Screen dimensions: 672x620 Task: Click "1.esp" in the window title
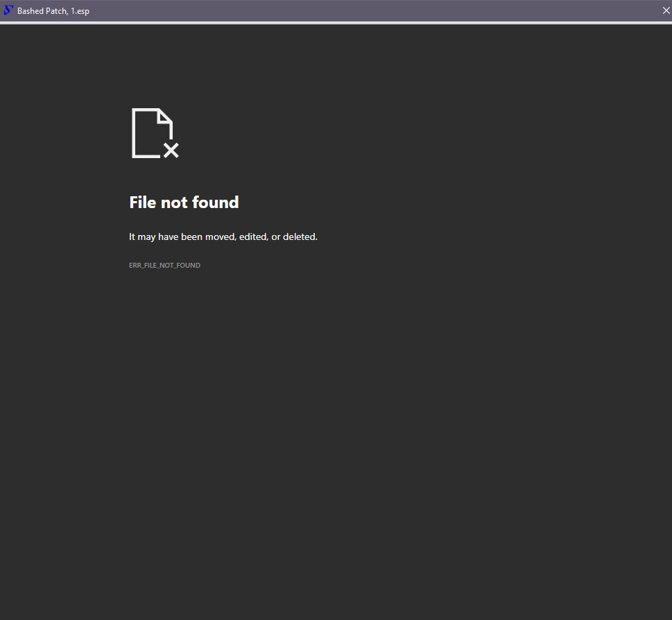(80, 11)
